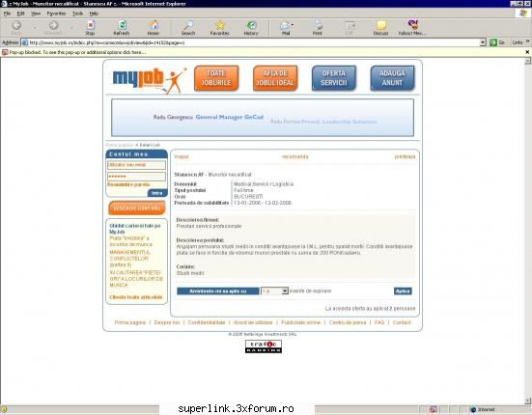Click the vertical scrollbar up arrow

[527, 62]
